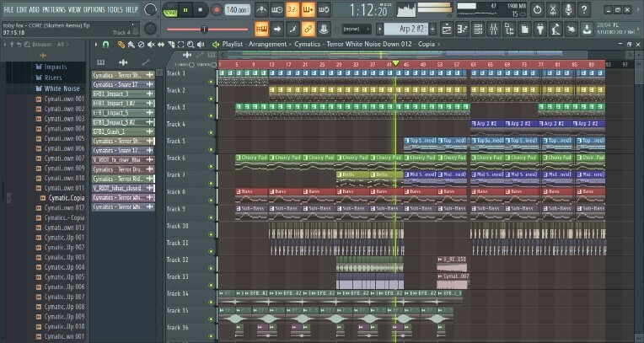
Task: Switch between pattern and song mode
Action: coord(170,10)
